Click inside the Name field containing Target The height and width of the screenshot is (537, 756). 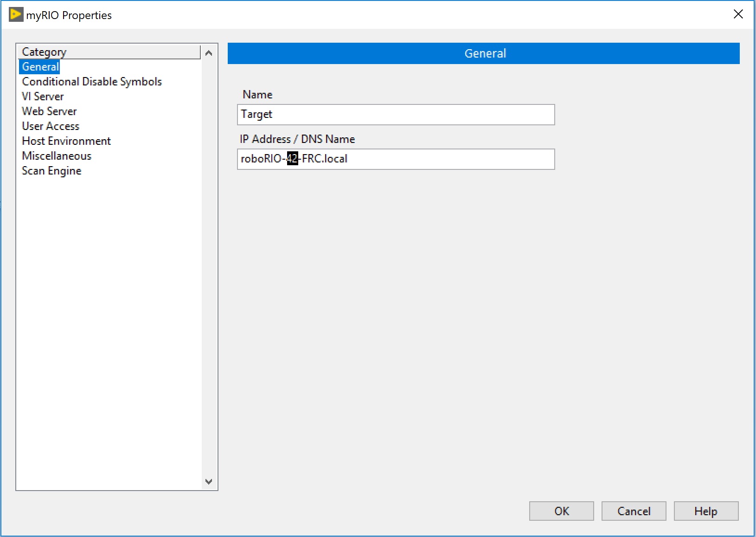tap(396, 115)
